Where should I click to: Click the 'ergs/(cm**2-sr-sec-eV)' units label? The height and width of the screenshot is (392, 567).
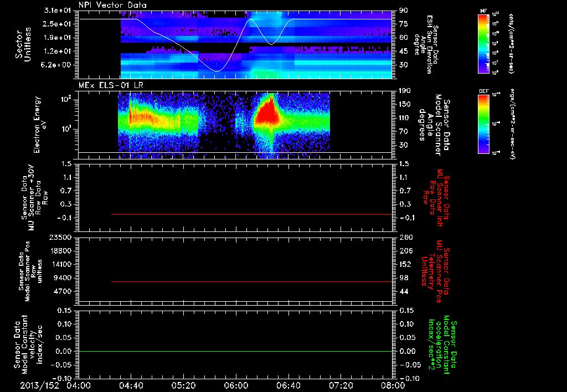[x=512, y=124]
